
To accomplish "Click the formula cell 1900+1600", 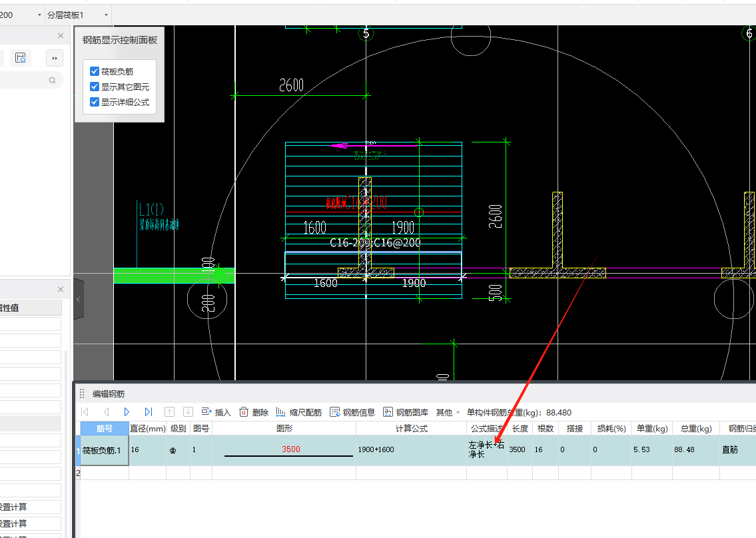I will (x=411, y=450).
